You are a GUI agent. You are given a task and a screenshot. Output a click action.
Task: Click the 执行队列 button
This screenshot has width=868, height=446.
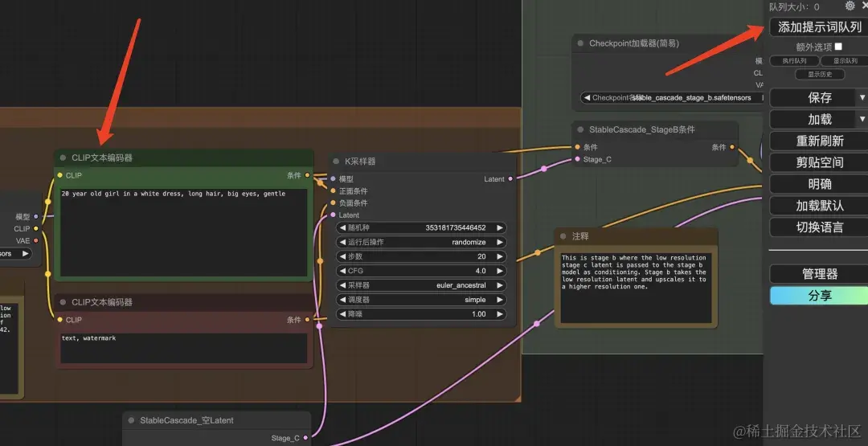[794, 61]
